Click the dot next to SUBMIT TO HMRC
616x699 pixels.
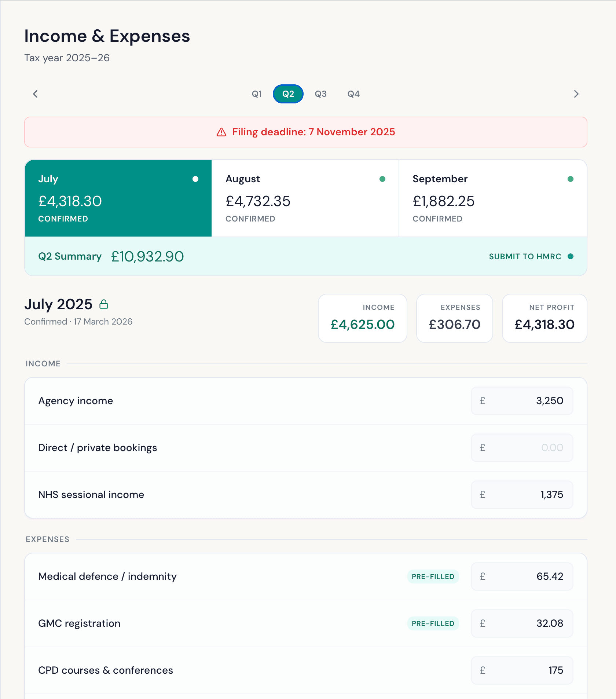click(571, 256)
